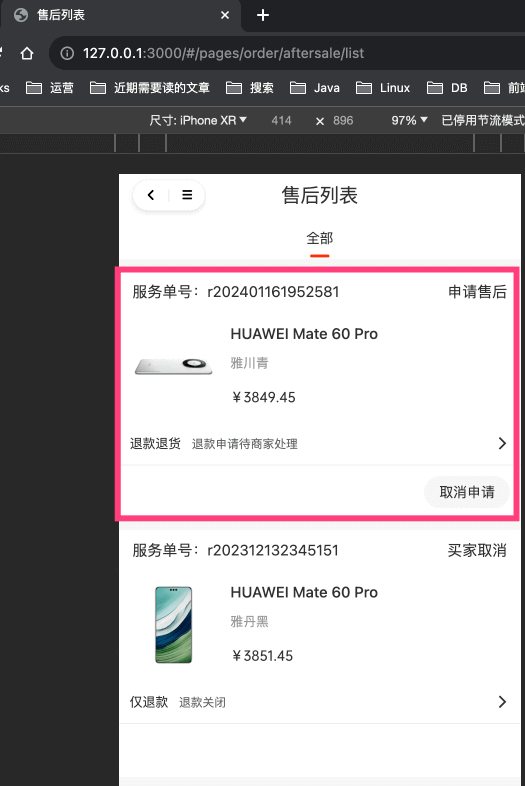This screenshot has height=786, width=525.
Task: Open the green Mate 60 Pro thumbnail
Action: [x=173, y=625]
